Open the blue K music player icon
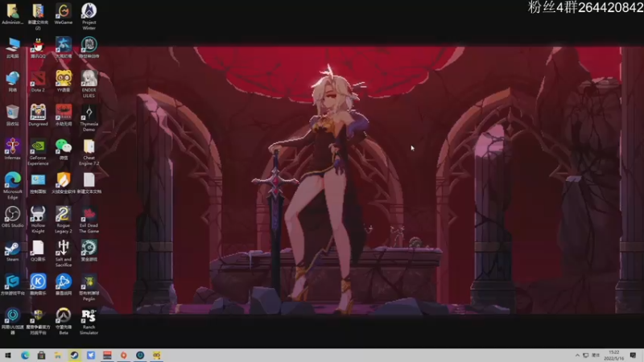The width and height of the screenshot is (644, 362). pyautogui.click(x=38, y=282)
